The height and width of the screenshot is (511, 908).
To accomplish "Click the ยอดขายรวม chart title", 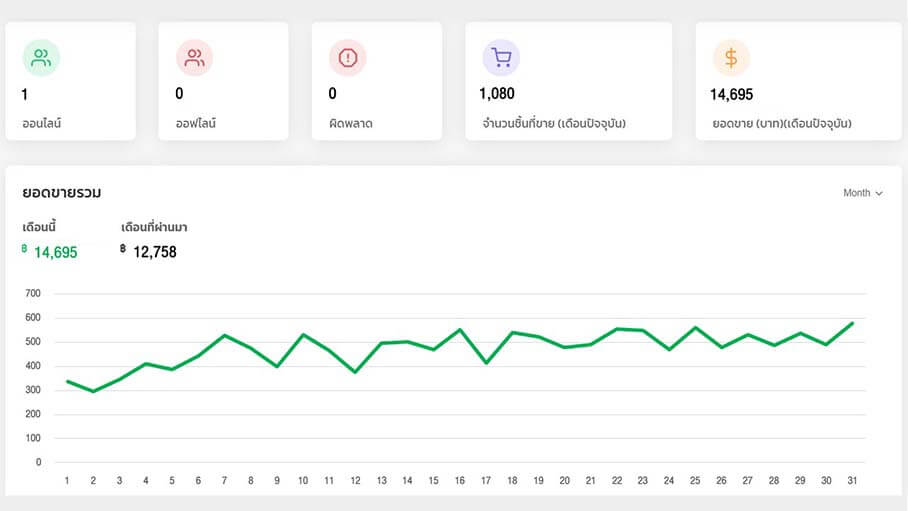I will 61,192.
